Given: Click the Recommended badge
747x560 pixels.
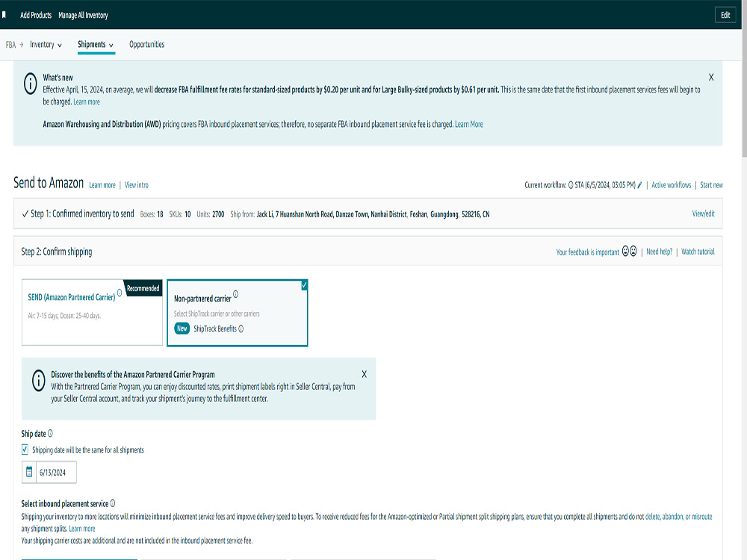Looking at the screenshot, I should click(x=143, y=288).
